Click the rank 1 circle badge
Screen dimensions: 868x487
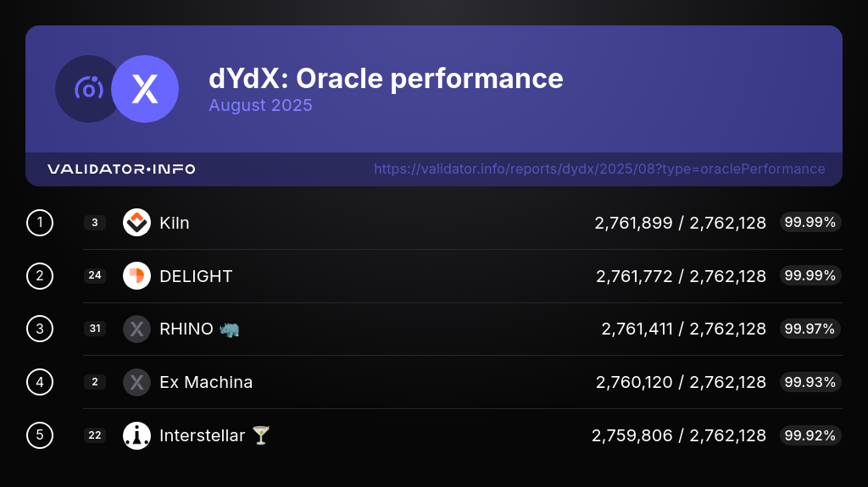pos(40,223)
